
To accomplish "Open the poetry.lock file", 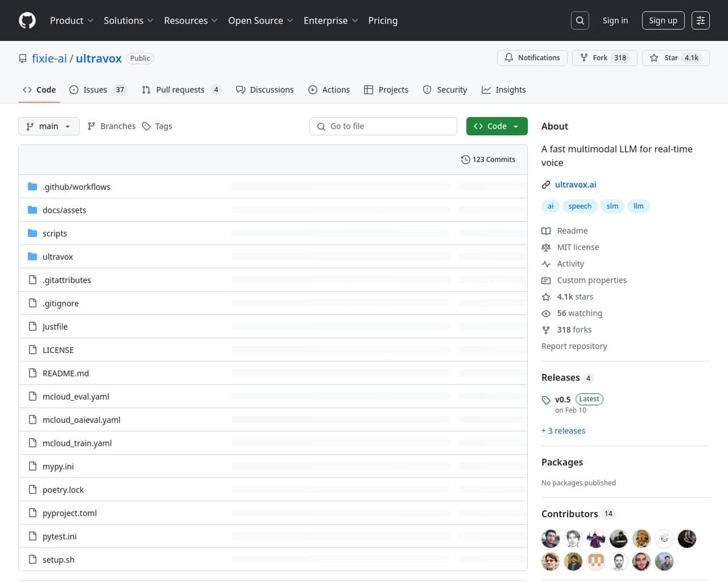I will [x=63, y=490].
